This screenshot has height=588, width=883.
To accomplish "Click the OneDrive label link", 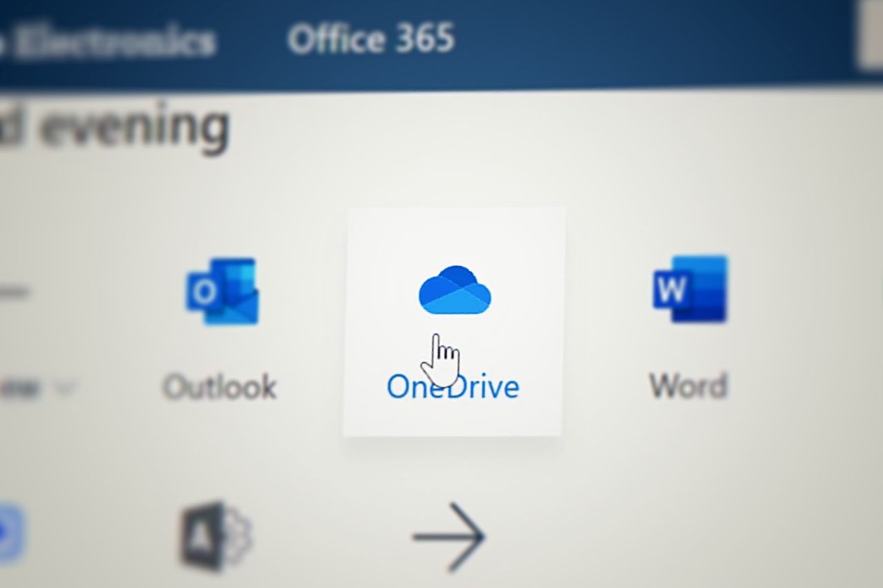I will [x=453, y=387].
